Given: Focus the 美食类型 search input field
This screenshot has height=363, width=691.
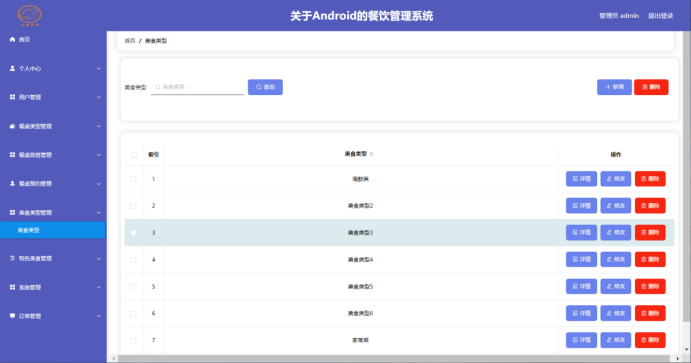Looking at the screenshot, I should click(x=197, y=87).
